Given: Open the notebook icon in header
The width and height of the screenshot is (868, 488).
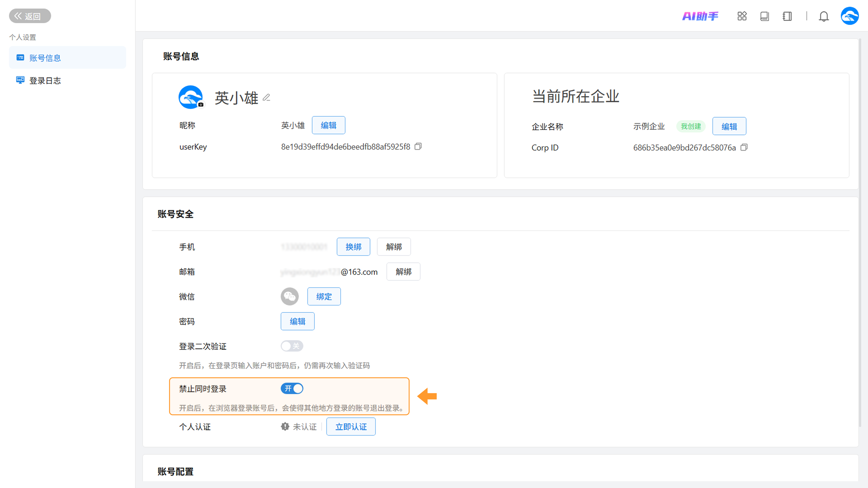Looking at the screenshot, I should [x=787, y=16].
